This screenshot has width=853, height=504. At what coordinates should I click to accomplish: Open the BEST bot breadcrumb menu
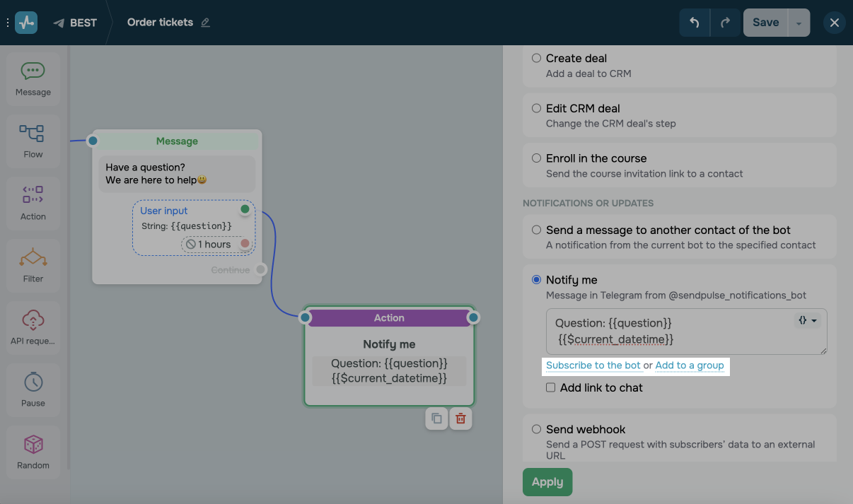pos(76,22)
